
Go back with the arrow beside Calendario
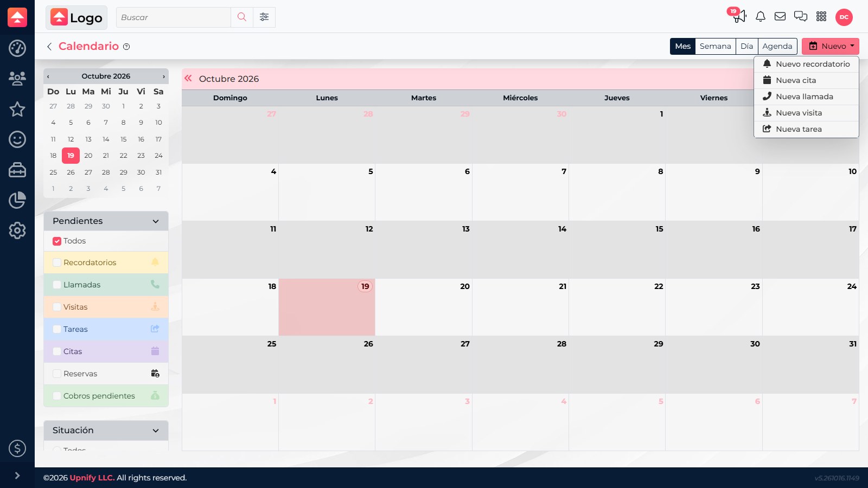pos(49,47)
